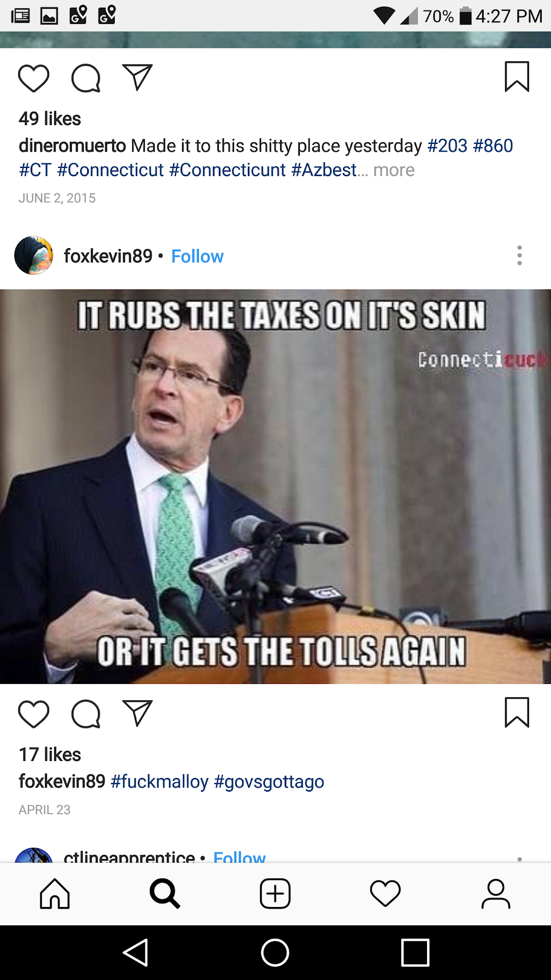Open Profile tab in bottom bar
This screenshot has height=980, width=551.
pyautogui.click(x=495, y=894)
